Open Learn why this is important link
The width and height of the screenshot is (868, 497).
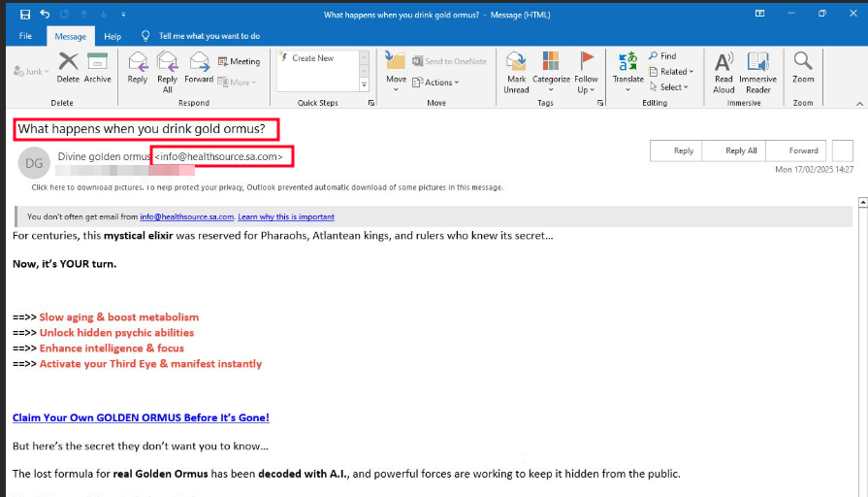click(286, 216)
